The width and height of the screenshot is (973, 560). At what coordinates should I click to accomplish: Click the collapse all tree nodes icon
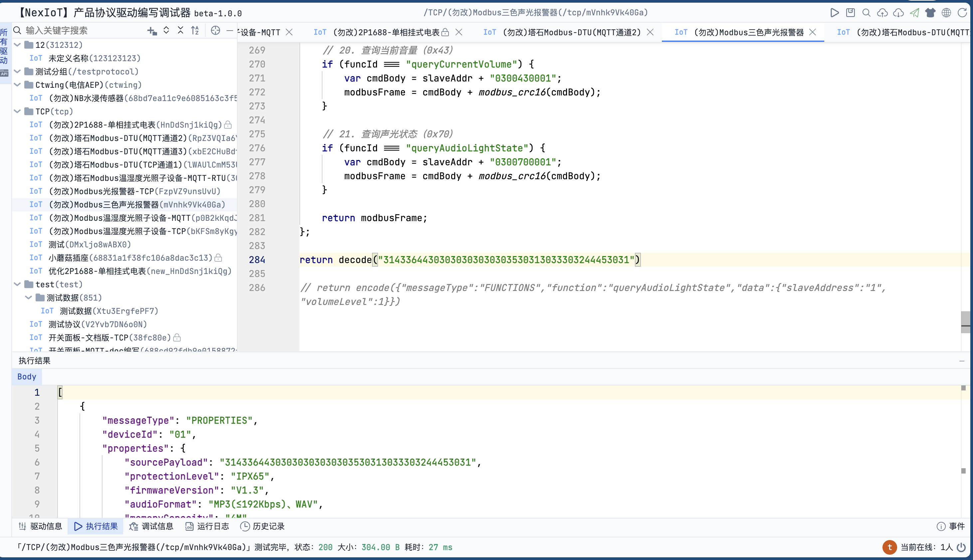click(180, 31)
